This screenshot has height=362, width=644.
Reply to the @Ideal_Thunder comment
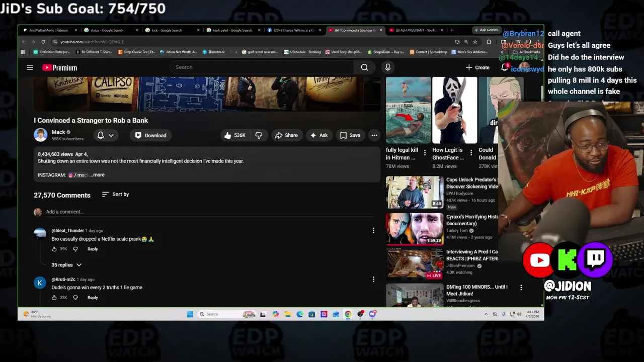click(x=93, y=249)
